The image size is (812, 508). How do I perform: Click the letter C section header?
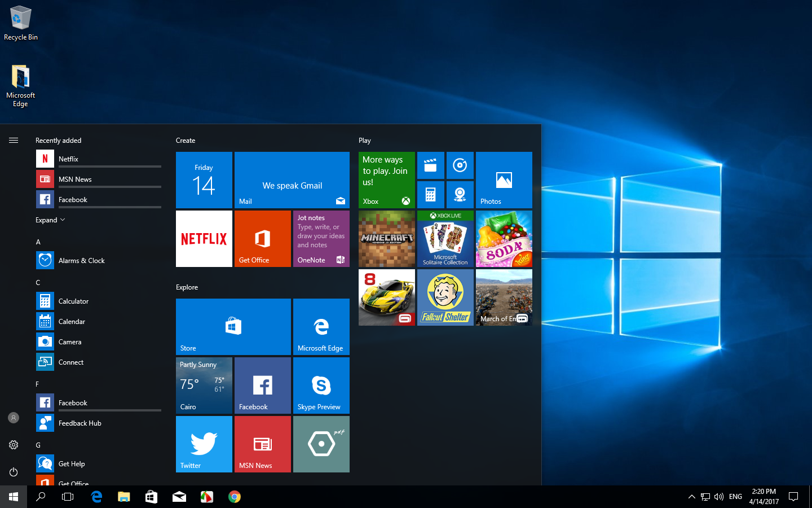click(x=38, y=283)
